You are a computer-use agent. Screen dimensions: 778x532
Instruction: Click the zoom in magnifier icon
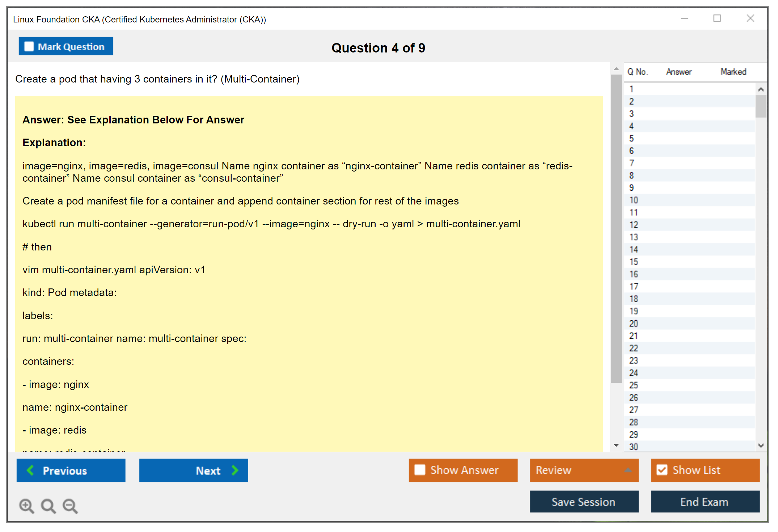(26, 506)
